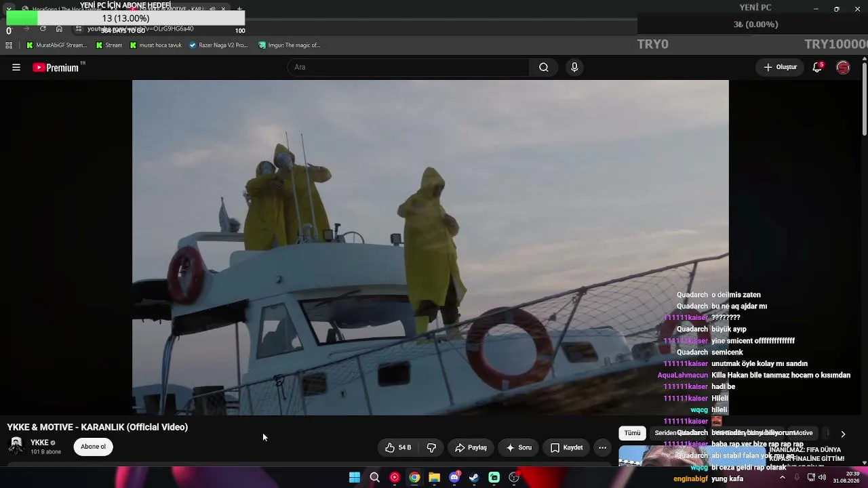The image size is (868, 488).
Task: Open YKKE channel avatar
Action: coord(16,446)
